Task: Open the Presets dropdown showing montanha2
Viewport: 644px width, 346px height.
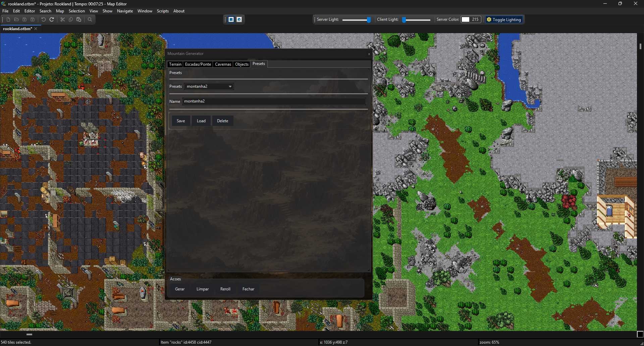Action: point(209,86)
